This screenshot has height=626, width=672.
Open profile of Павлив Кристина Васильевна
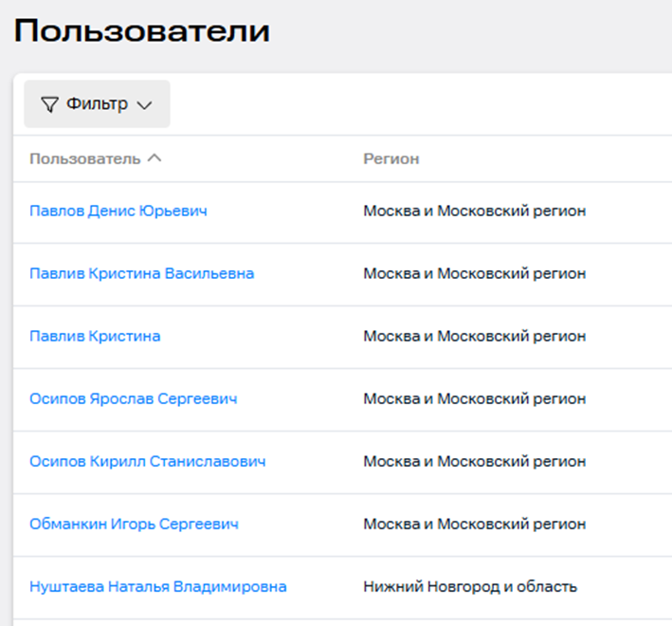(x=142, y=273)
